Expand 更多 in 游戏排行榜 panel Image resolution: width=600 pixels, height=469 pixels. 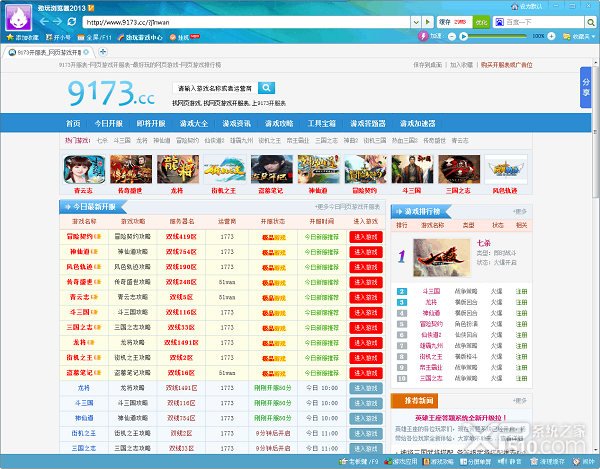(x=520, y=212)
